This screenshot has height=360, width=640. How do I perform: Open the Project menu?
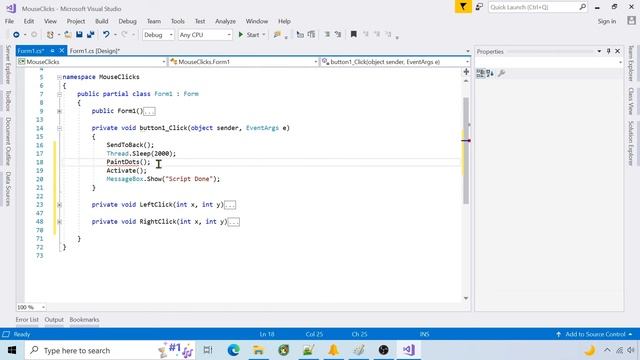[76, 21]
